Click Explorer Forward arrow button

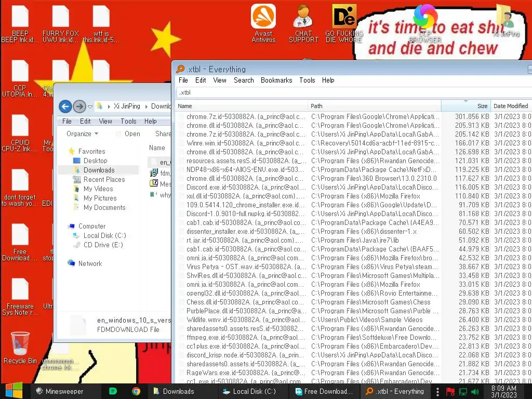79,107
